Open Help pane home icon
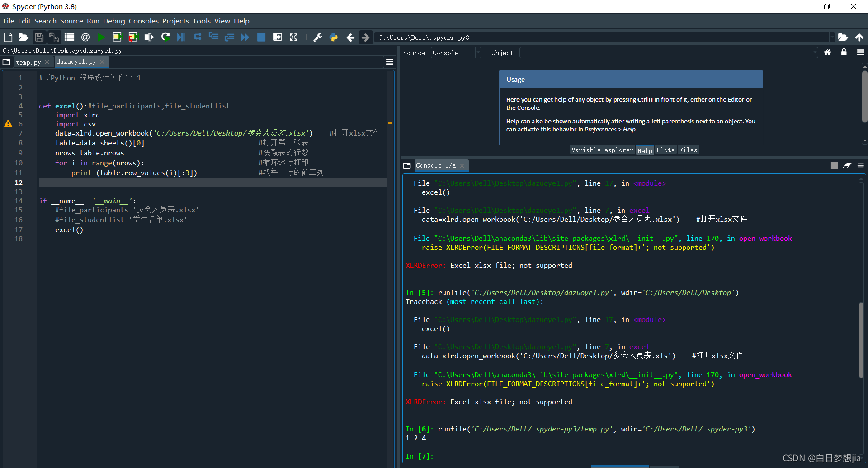The width and height of the screenshot is (868, 468). (827, 52)
